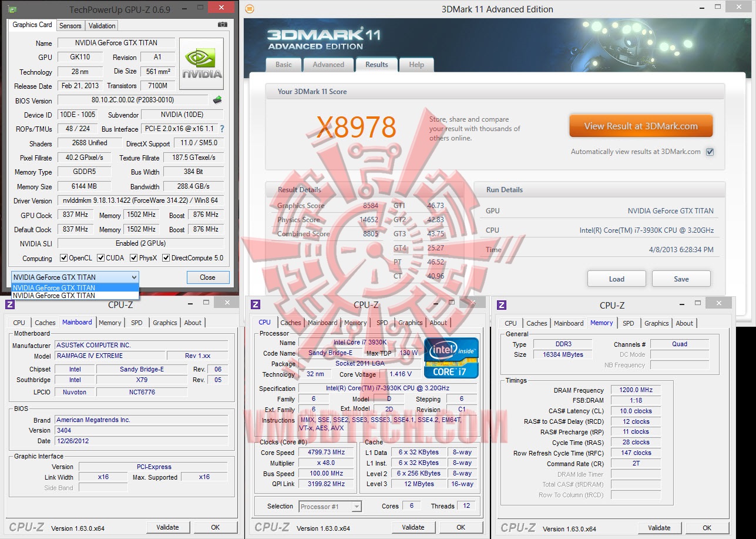756x539 pixels.
Task: Click the camera screenshot icon in GPU-Z
Action: [223, 25]
